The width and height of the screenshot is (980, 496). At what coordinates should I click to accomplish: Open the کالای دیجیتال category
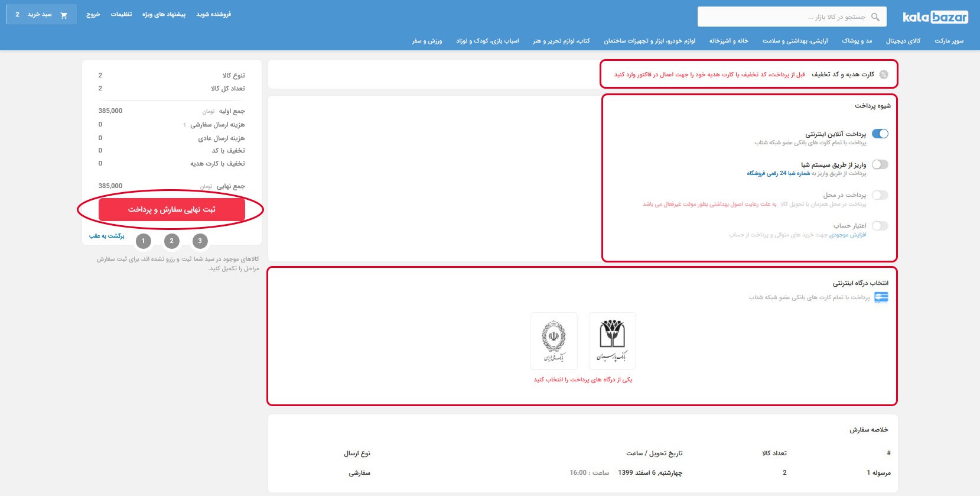903,41
